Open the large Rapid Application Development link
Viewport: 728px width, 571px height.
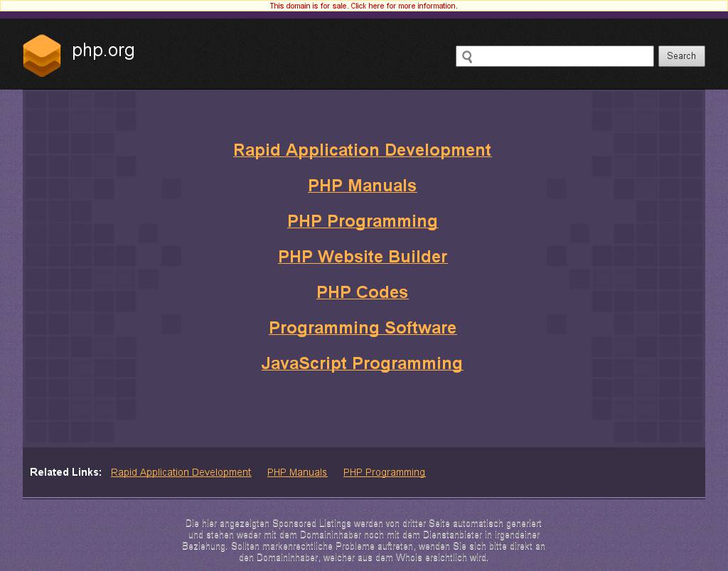tap(362, 150)
